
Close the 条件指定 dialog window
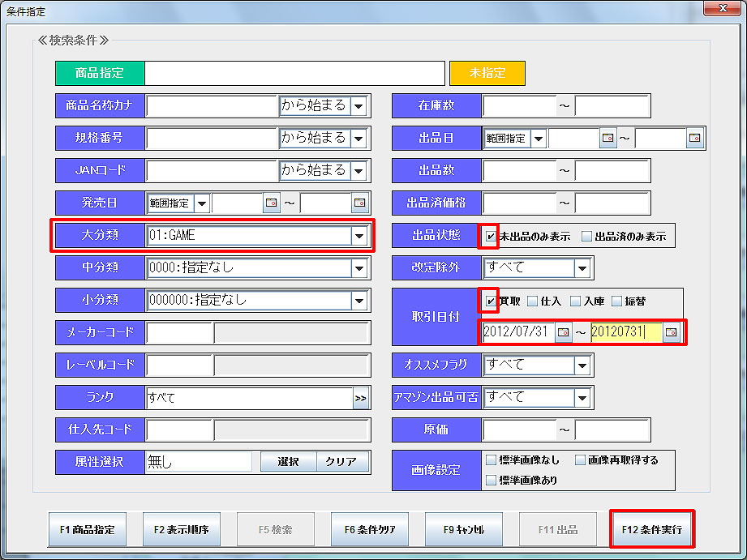pos(719,10)
